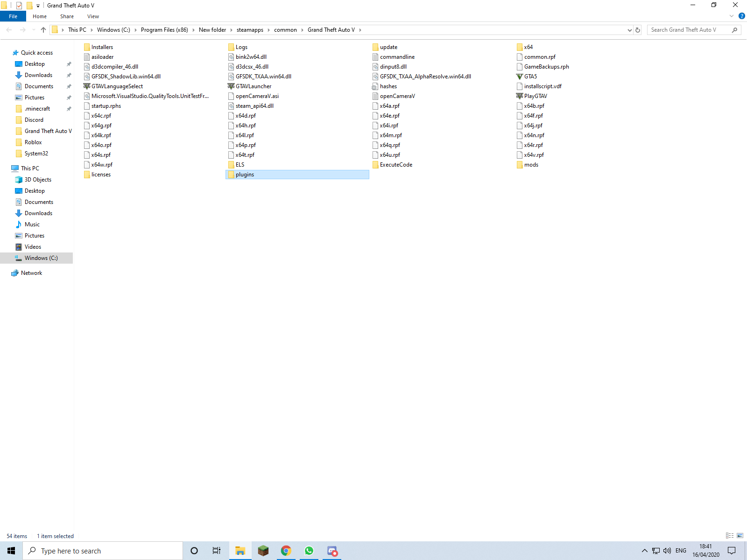The image size is (747, 560).
Task: Select Roblox in Quick access
Action: tap(33, 142)
